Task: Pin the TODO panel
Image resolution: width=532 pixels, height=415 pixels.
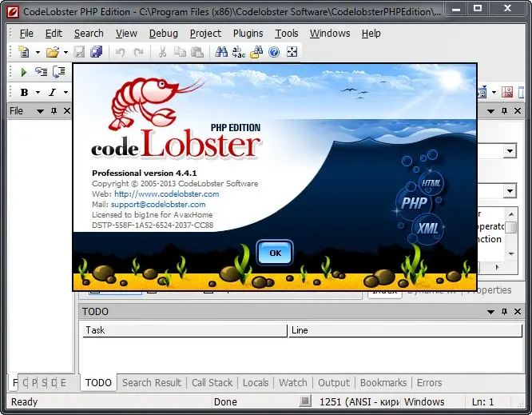Action: click(x=504, y=311)
